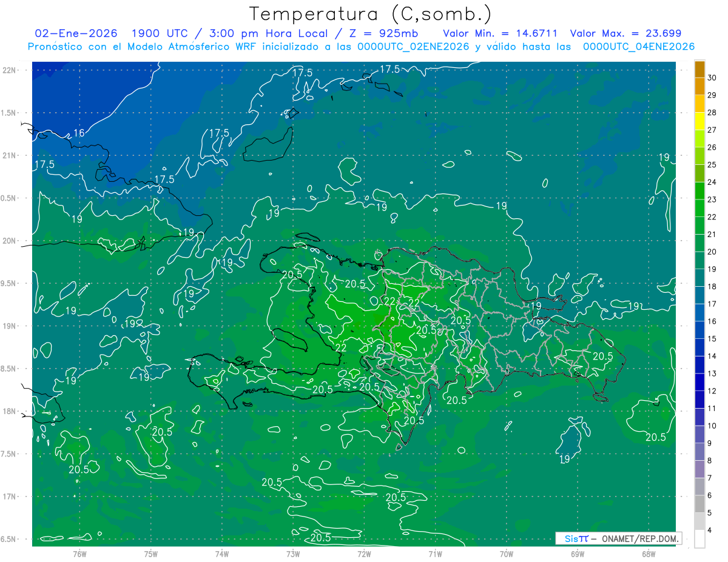Click the "16" contour label on map
The width and height of the screenshot is (728, 562).
click(x=79, y=133)
